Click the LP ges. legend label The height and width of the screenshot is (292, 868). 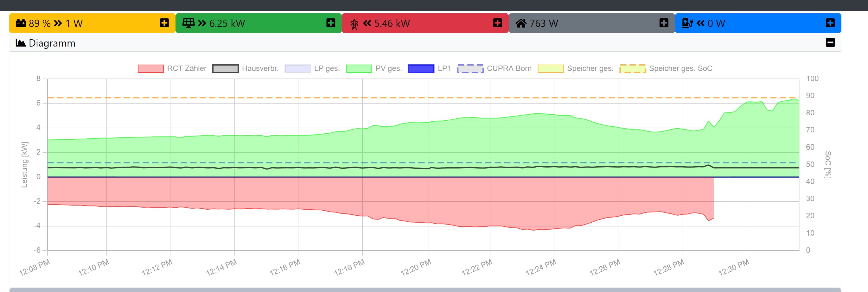[x=327, y=69]
